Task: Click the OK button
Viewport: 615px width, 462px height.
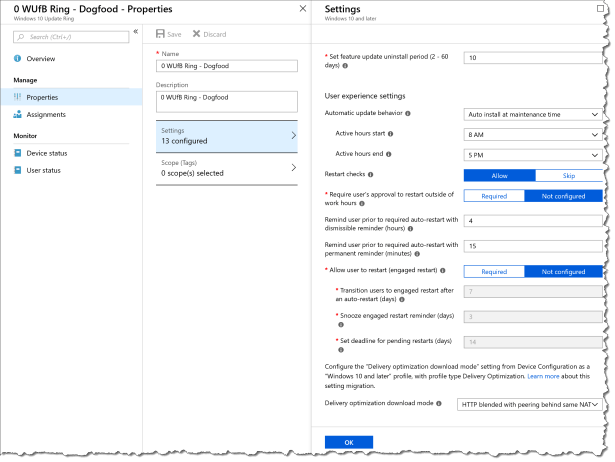Action: (x=349, y=442)
